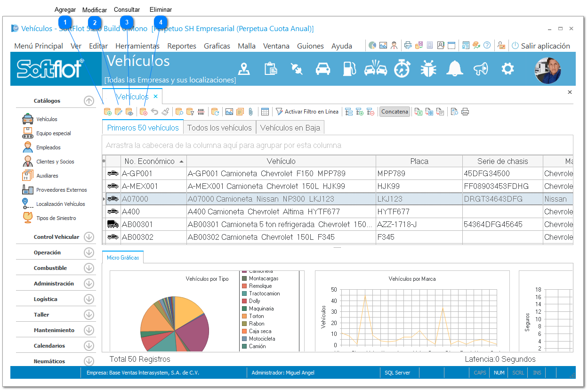This screenshot has width=588, height=391.
Task: Switch to Vehículos en Baja tab
Action: point(290,128)
